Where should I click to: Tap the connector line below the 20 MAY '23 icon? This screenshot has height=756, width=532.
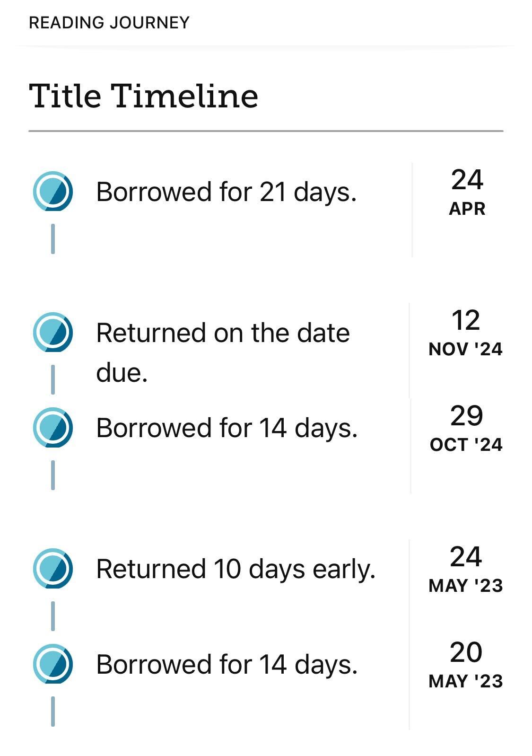53,711
